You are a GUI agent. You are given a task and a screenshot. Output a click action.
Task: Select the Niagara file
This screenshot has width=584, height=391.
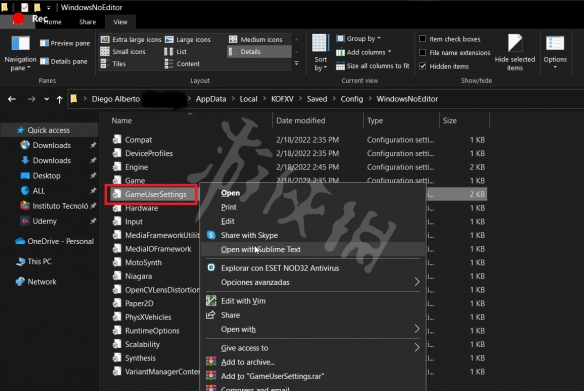[139, 276]
